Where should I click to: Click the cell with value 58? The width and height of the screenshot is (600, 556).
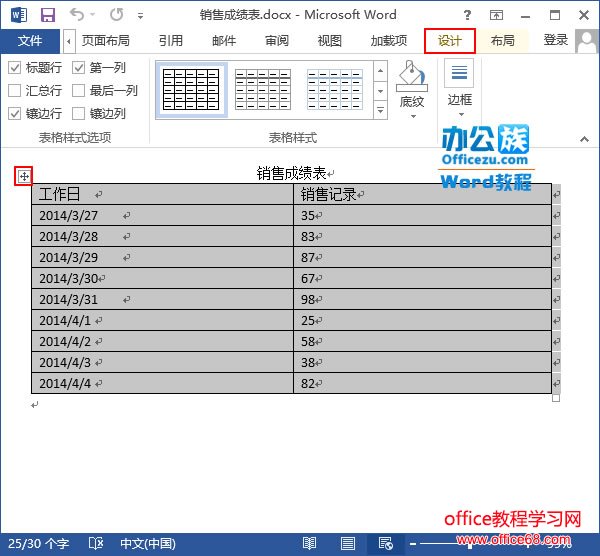[422, 341]
